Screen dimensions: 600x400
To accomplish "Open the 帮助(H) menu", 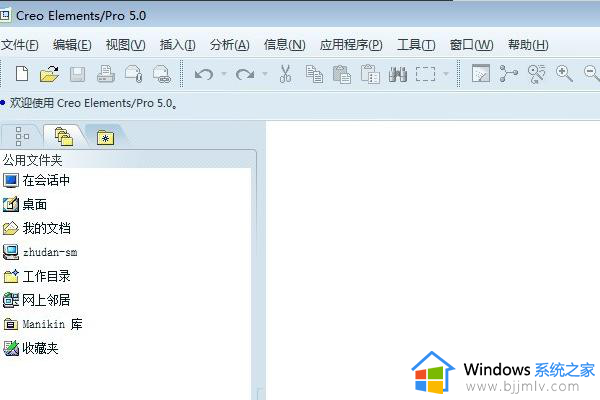I will point(528,45).
